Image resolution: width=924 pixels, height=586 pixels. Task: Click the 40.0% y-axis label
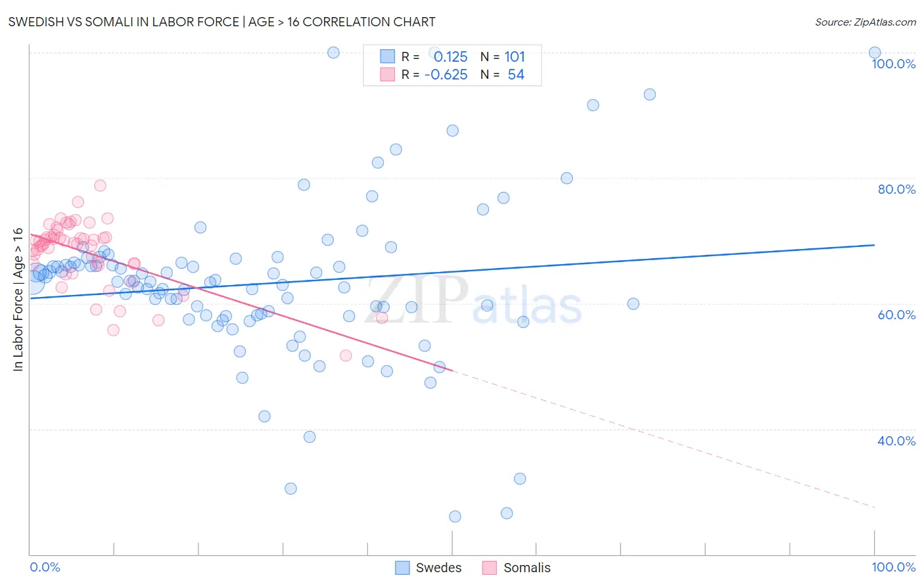(x=896, y=441)
